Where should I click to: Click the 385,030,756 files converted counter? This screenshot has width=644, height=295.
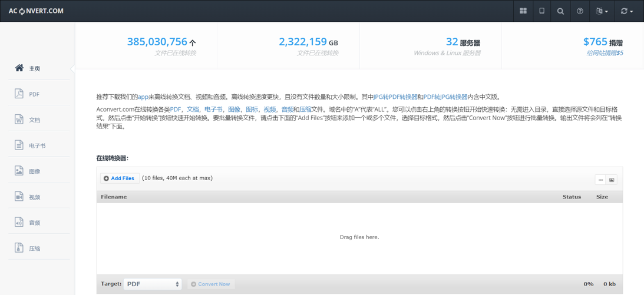click(x=161, y=41)
